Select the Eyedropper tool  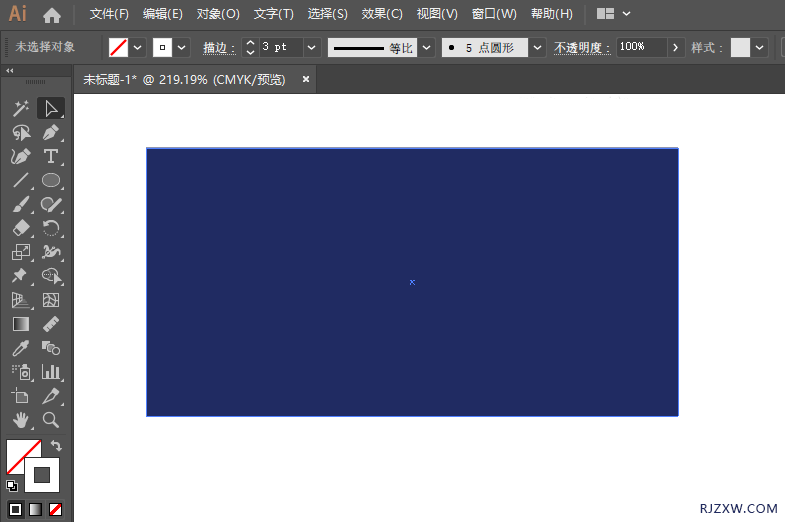21,348
